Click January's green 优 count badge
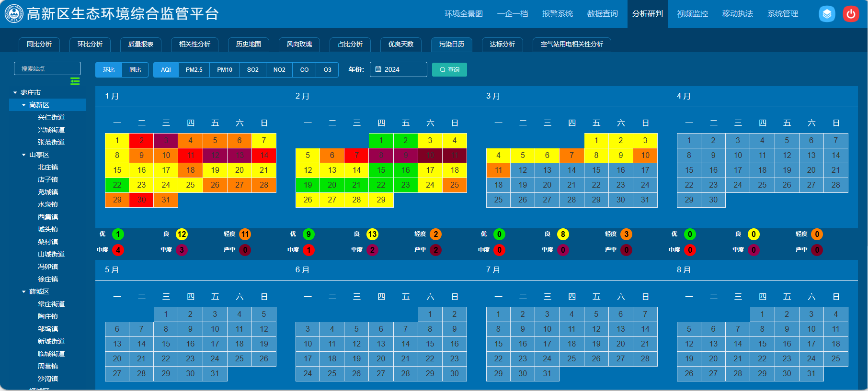 pyautogui.click(x=118, y=234)
